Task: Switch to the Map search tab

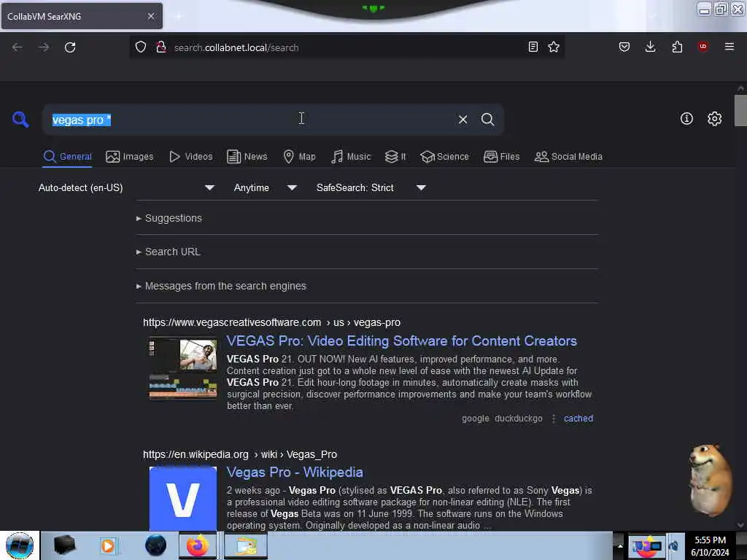Action: coord(299,157)
